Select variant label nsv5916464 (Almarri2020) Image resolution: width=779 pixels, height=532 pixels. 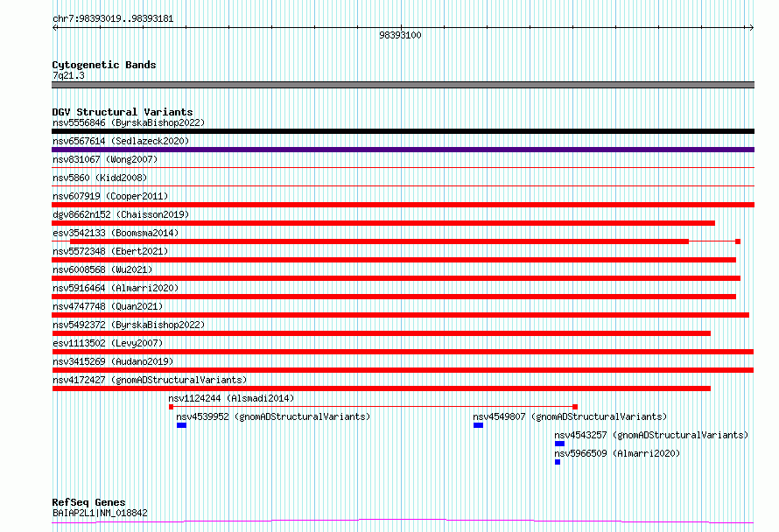pyautogui.click(x=116, y=288)
